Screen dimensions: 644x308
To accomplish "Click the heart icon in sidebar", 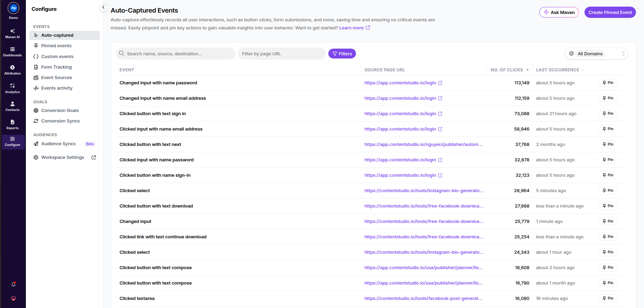I will click(13, 299).
